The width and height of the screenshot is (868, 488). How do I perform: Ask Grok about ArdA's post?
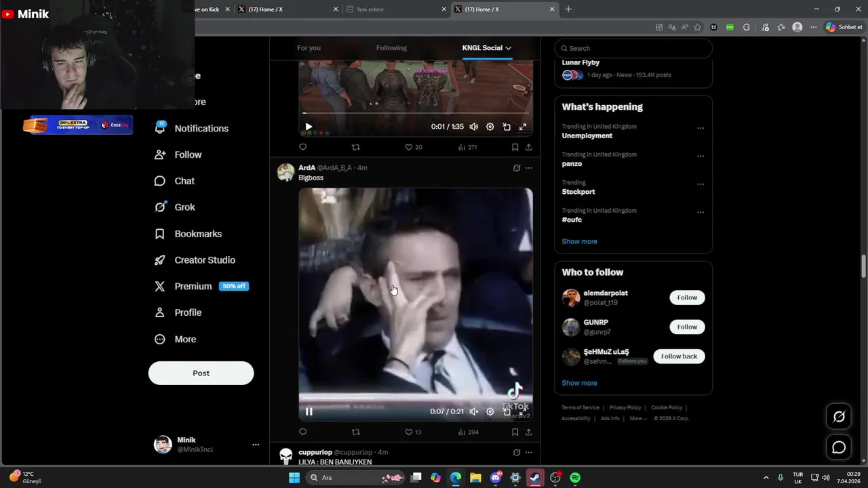517,168
